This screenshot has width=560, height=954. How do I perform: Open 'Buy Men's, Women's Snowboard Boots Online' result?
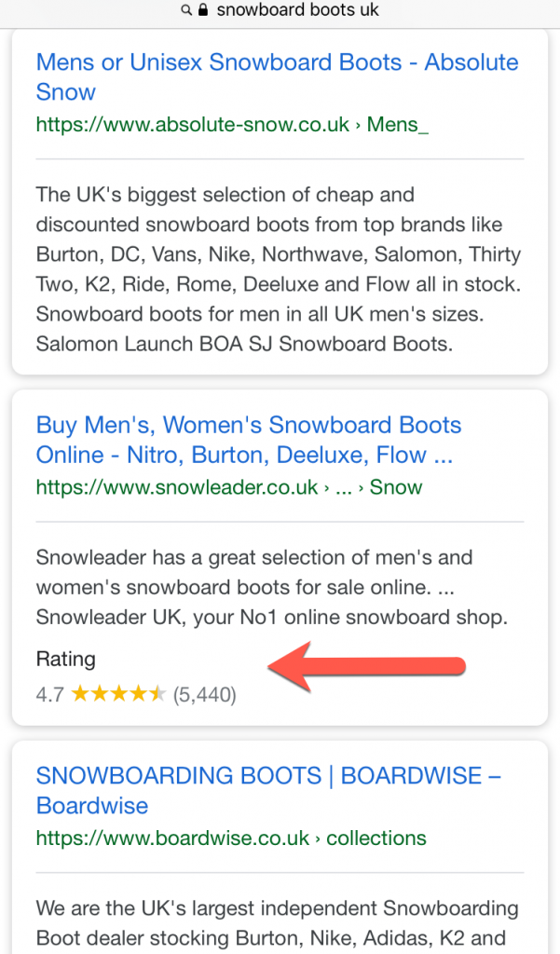point(249,440)
